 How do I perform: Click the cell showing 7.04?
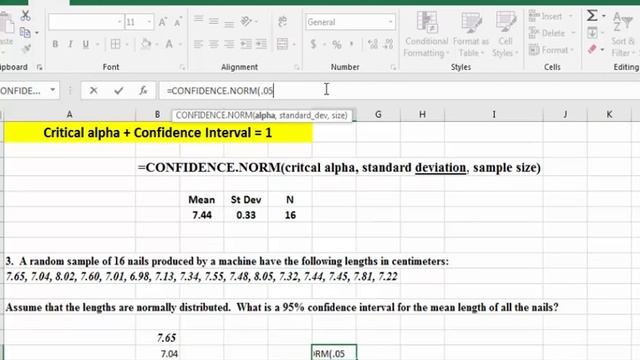pos(158,353)
